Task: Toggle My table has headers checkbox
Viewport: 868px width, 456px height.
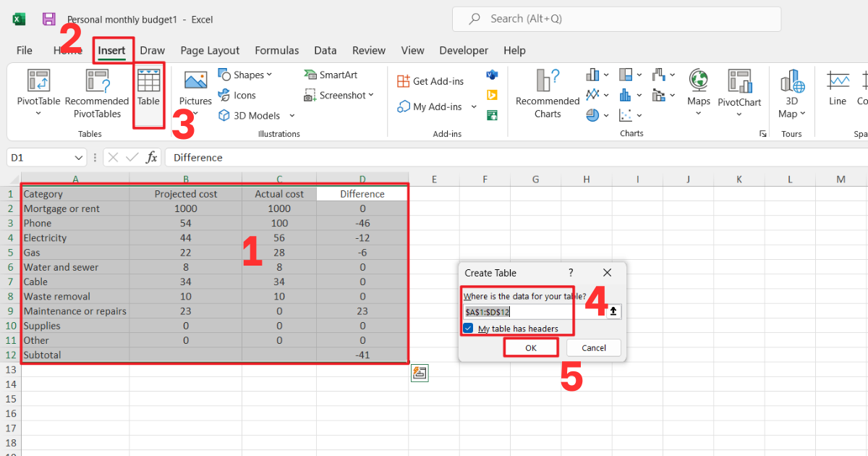Action: (468, 329)
